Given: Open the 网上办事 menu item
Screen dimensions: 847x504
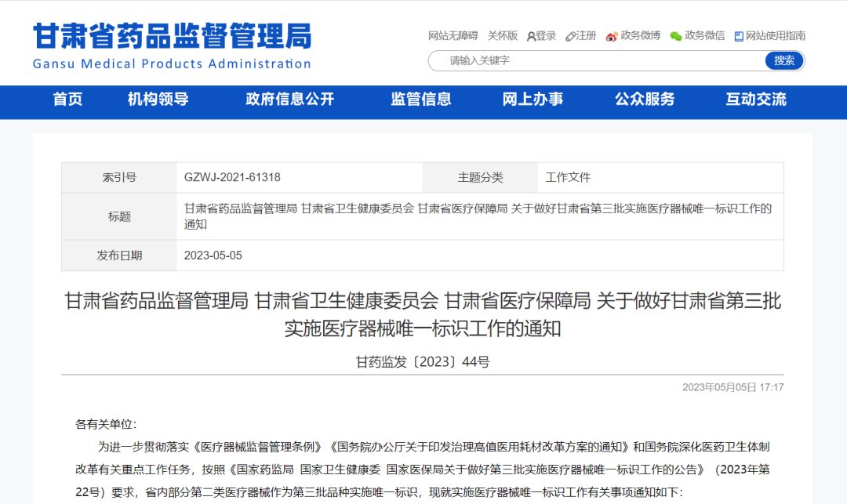Looking at the screenshot, I should coord(533,100).
